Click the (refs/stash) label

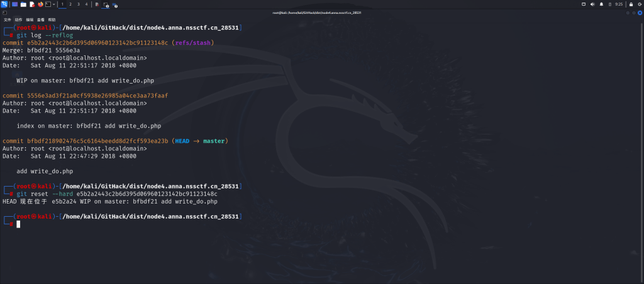pos(192,43)
